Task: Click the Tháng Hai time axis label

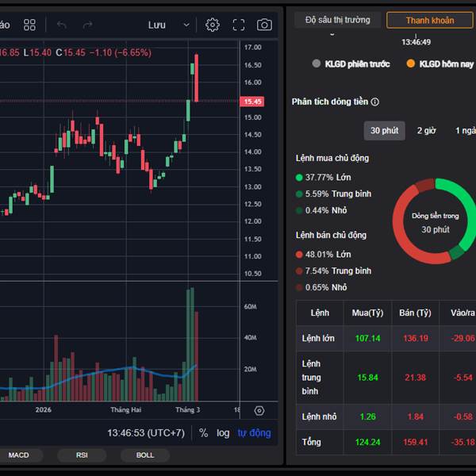Action: [125, 410]
